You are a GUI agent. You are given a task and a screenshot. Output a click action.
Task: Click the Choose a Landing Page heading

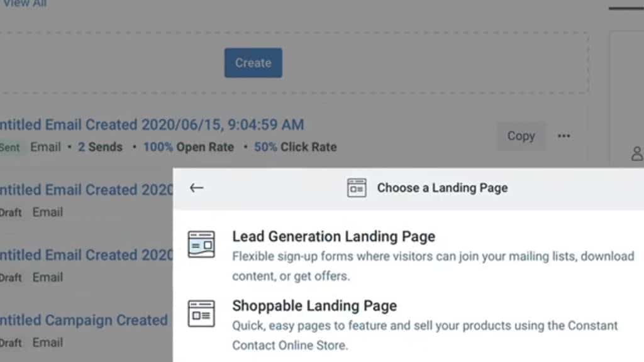click(442, 187)
